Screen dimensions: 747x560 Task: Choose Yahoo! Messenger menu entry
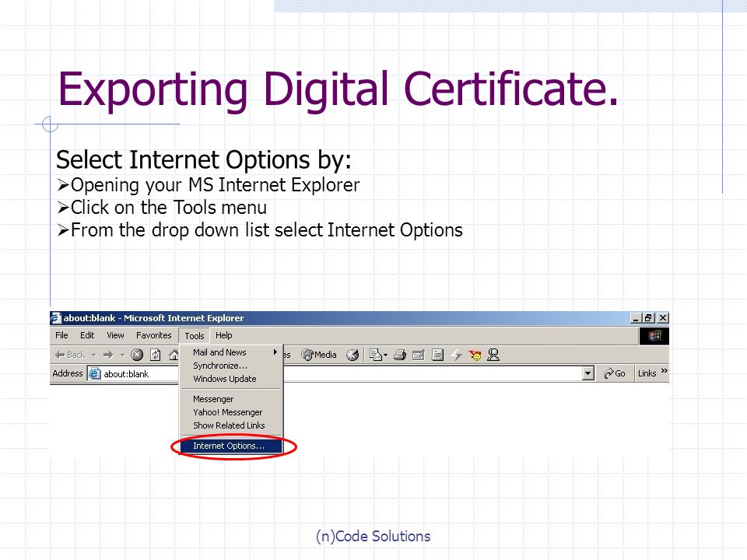(231, 412)
